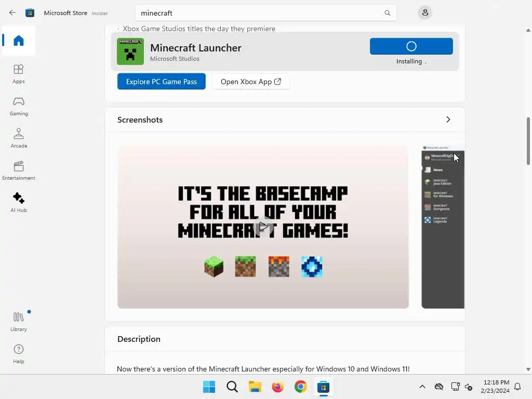Open the Library section
The height and width of the screenshot is (399, 532).
tap(19, 322)
